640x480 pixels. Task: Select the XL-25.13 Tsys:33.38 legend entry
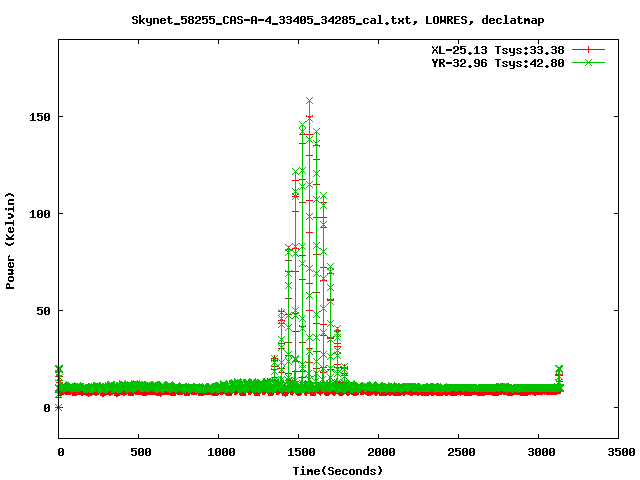pos(498,50)
